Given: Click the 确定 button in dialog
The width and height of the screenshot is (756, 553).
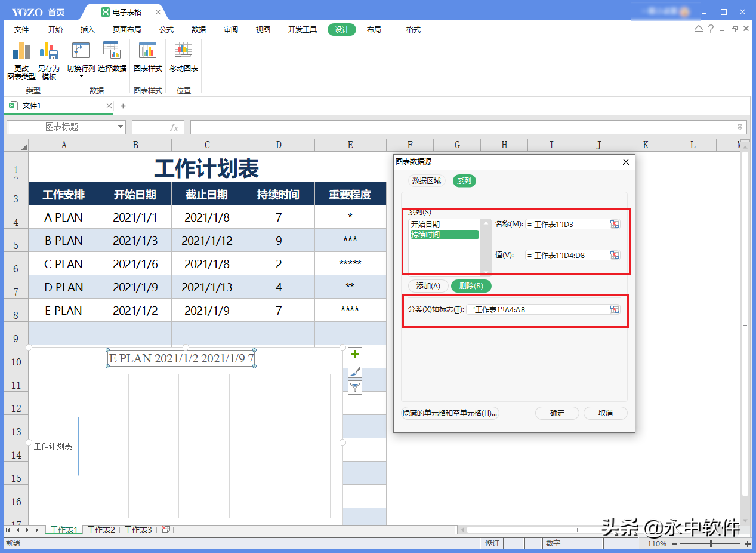Looking at the screenshot, I should [557, 413].
